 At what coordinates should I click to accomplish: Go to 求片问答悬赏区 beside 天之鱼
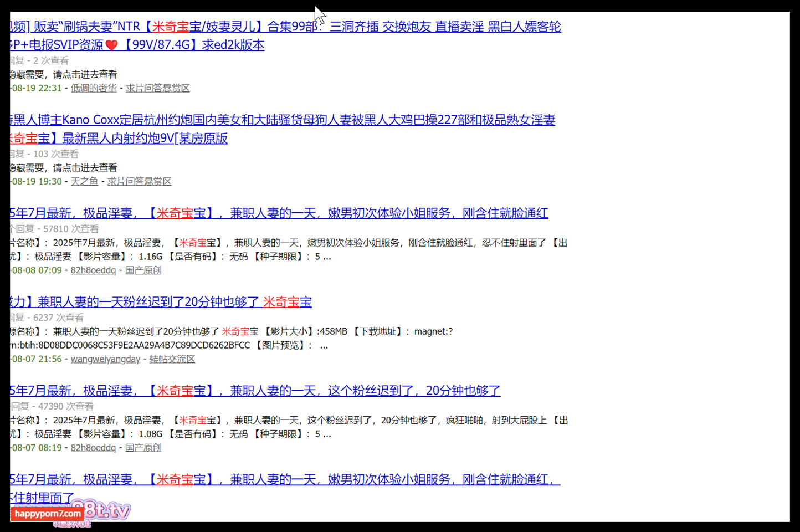[x=139, y=181]
